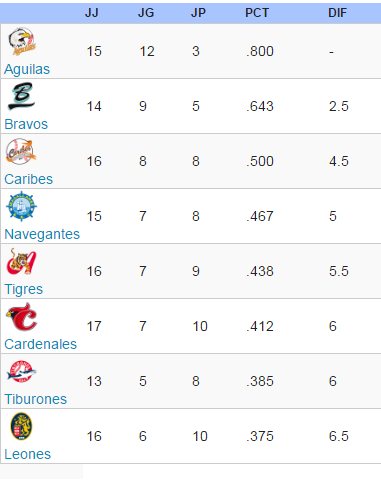Open the Leones team link
Screen dimensions: 381x484
point(27,454)
